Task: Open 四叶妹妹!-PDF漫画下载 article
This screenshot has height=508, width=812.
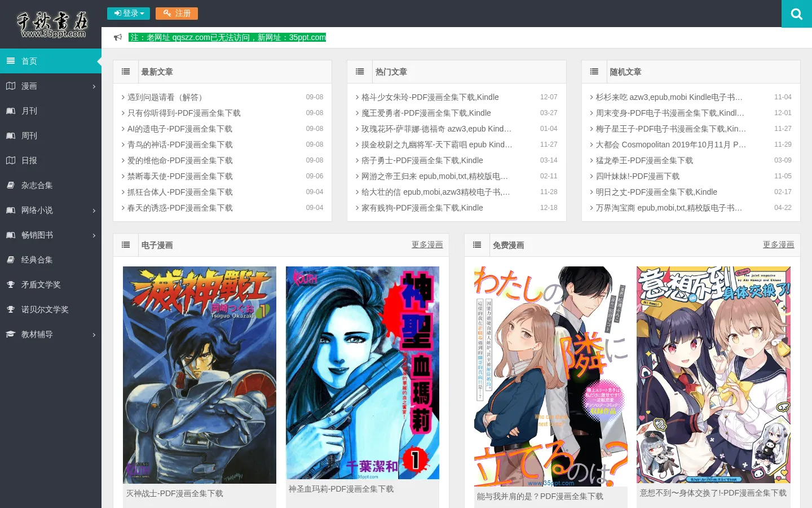Action: tap(638, 176)
